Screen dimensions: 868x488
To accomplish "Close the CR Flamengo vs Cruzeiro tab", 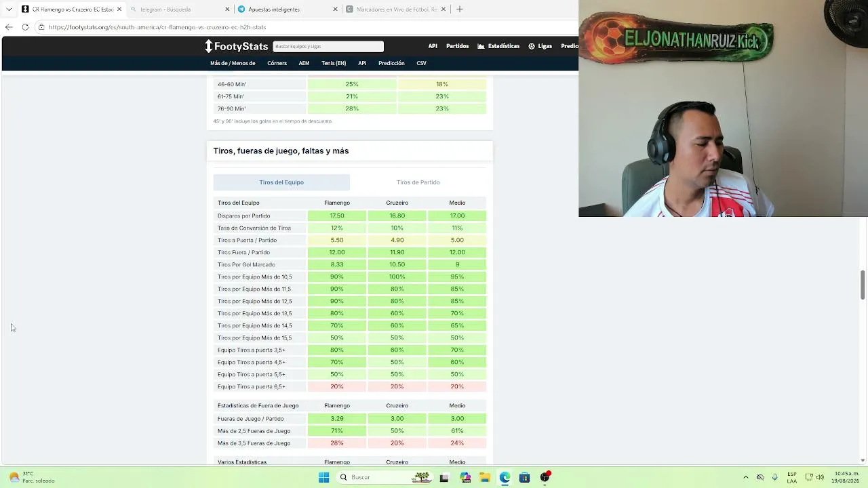I will coord(119,9).
